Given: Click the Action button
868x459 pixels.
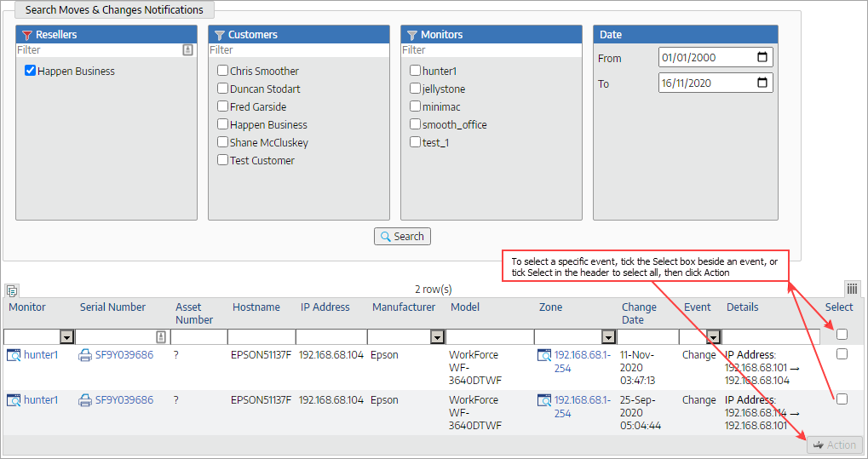Looking at the screenshot, I should (835, 445).
